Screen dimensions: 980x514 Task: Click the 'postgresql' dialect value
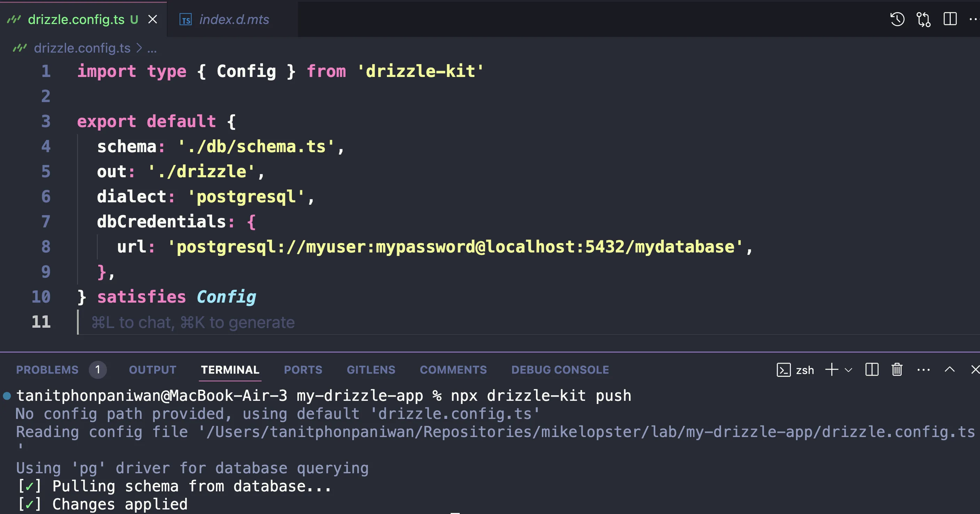[x=246, y=197]
